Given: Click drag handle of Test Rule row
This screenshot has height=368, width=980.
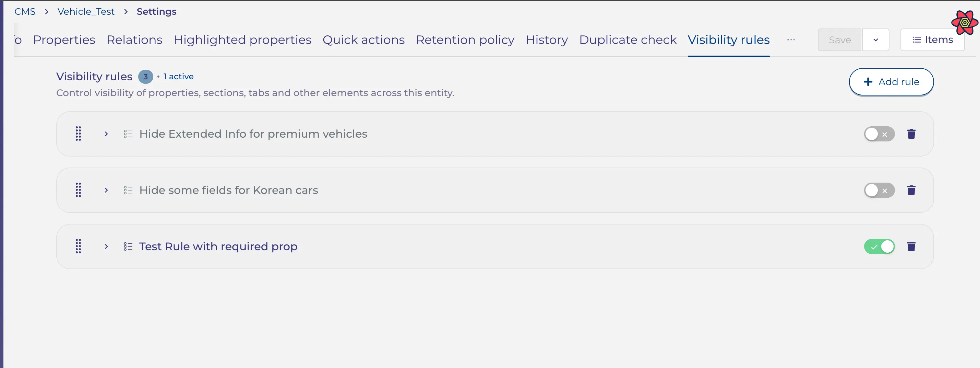Looking at the screenshot, I should pos(79,246).
